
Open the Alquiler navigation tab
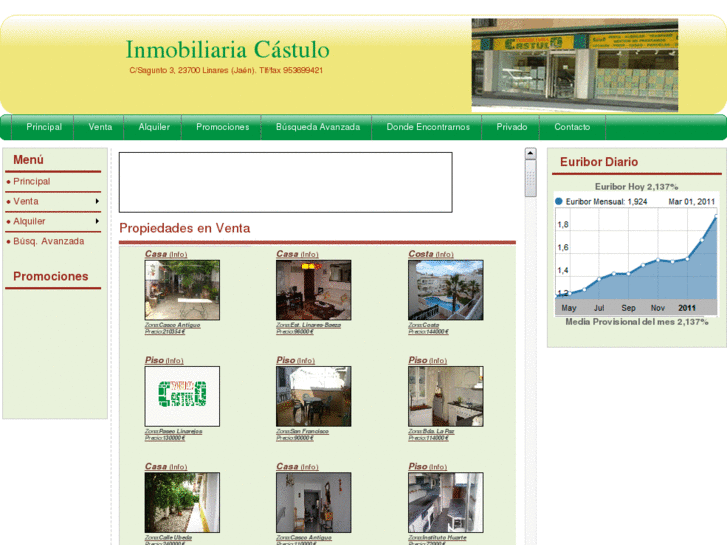pyautogui.click(x=153, y=127)
